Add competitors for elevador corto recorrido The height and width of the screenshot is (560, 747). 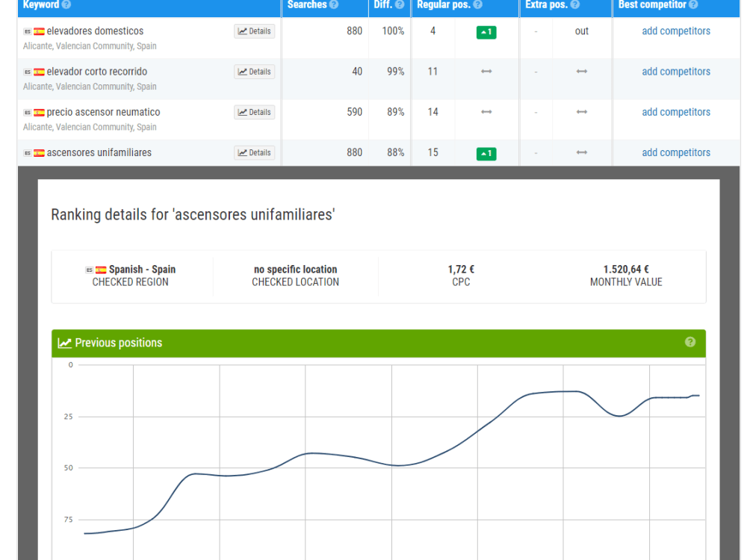[x=675, y=72]
